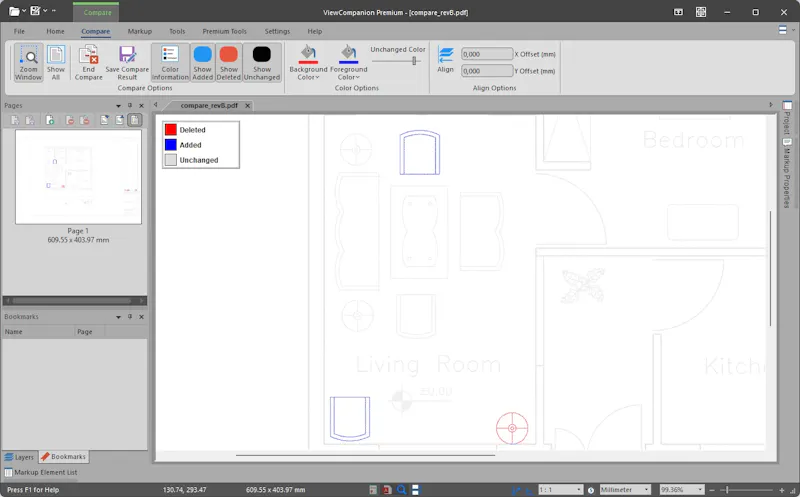This screenshot has height=497, width=800.
Task: Run the Align tool
Action: (445, 59)
